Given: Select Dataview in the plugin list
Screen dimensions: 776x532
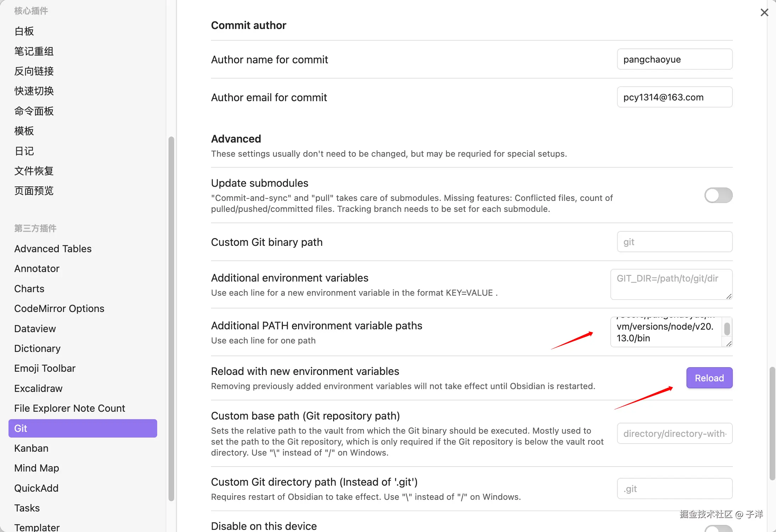Looking at the screenshot, I should pos(35,329).
